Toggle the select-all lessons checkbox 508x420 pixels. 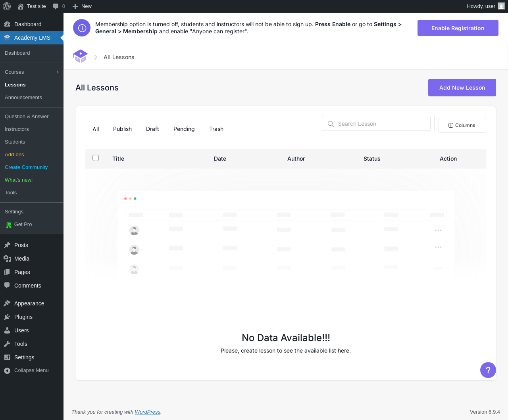point(96,158)
